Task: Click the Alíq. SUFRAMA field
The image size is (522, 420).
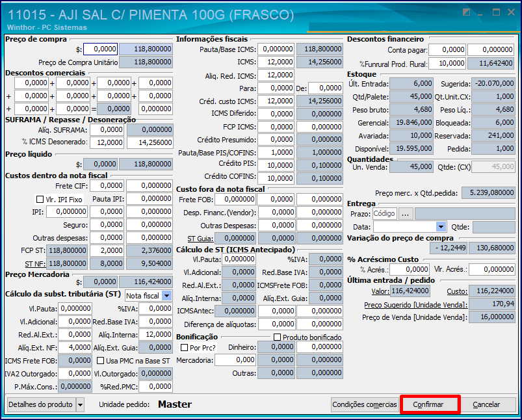Action: (107, 129)
